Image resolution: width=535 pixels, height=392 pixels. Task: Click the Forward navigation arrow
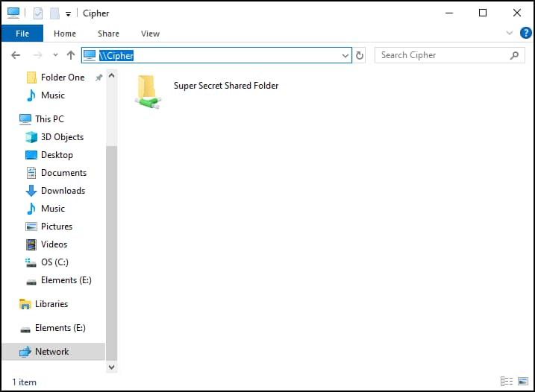37,55
